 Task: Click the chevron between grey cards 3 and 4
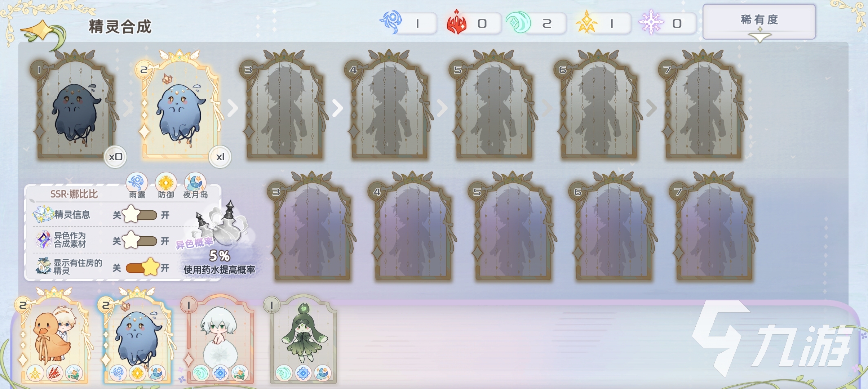pyautogui.click(x=337, y=108)
